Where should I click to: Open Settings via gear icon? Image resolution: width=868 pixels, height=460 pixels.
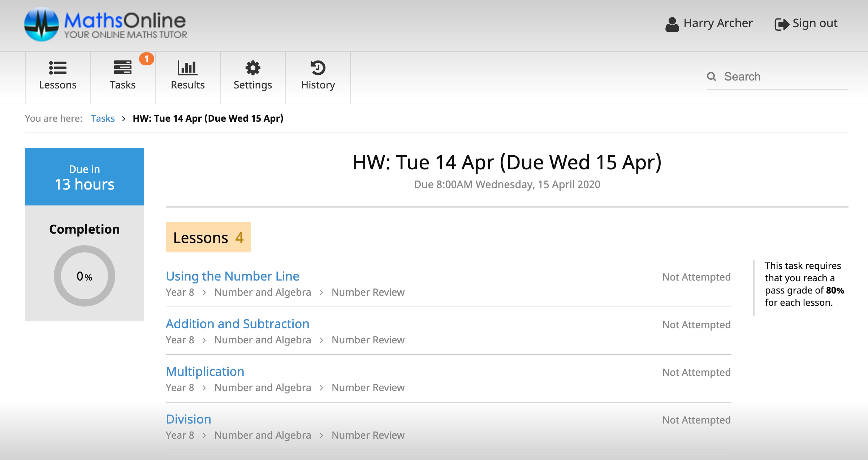pyautogui.click(x=252, y=68)
